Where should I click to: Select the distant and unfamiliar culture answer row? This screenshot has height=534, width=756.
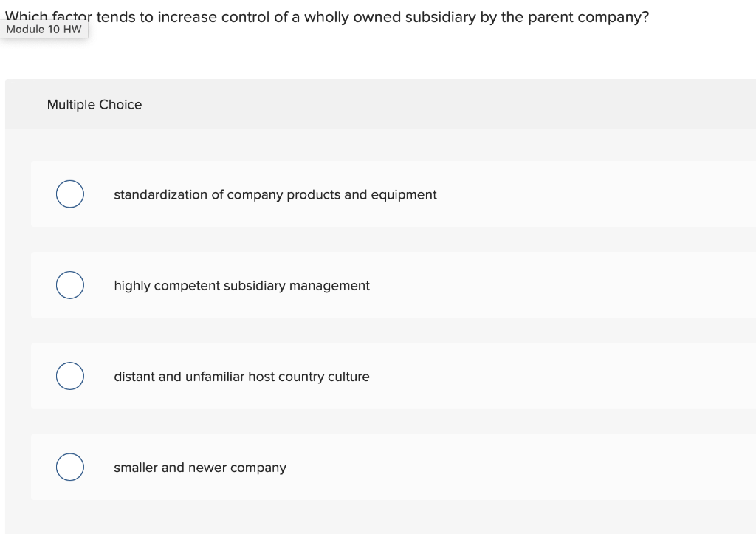coord(242,377)
